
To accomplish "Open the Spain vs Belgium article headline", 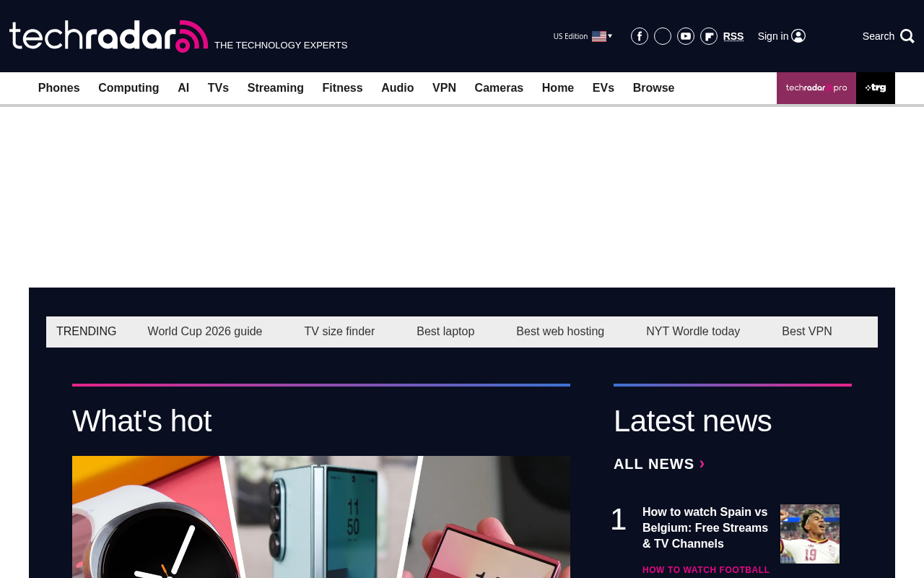I will (705, 528).
